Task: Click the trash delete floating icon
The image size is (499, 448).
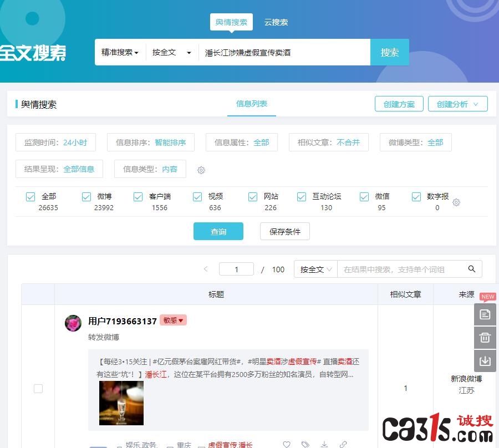Action: pyautogui.click(x=485, y=337)
